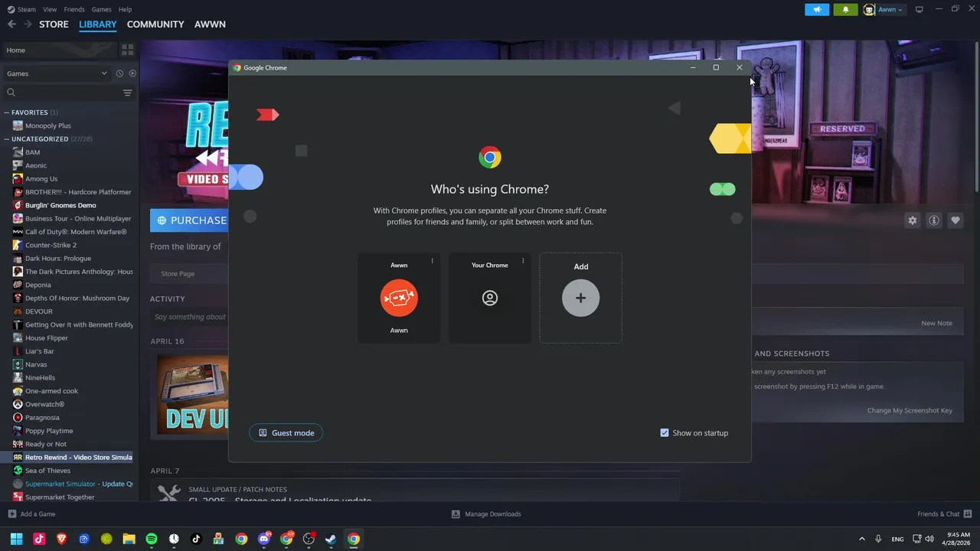Click the Overwatch game icon in library
This screenshot has height=551, width=980.
point(18,404)
